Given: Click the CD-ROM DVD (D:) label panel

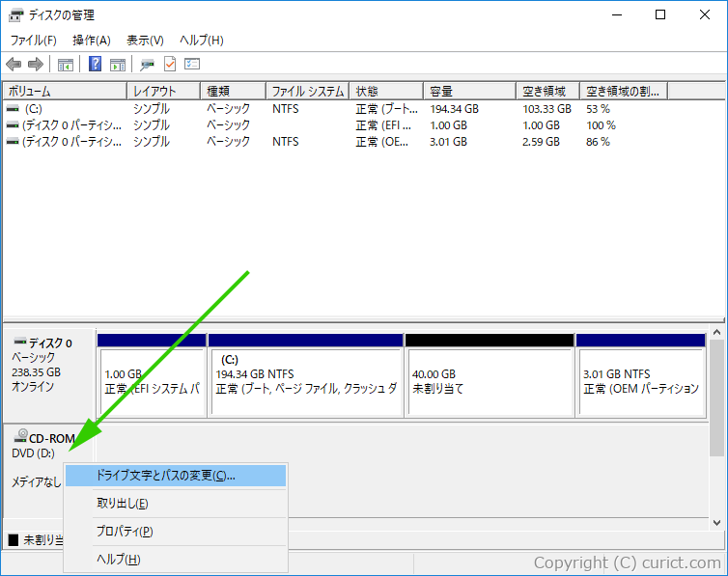Looking at the screenshot, I should tap(48, 445).
